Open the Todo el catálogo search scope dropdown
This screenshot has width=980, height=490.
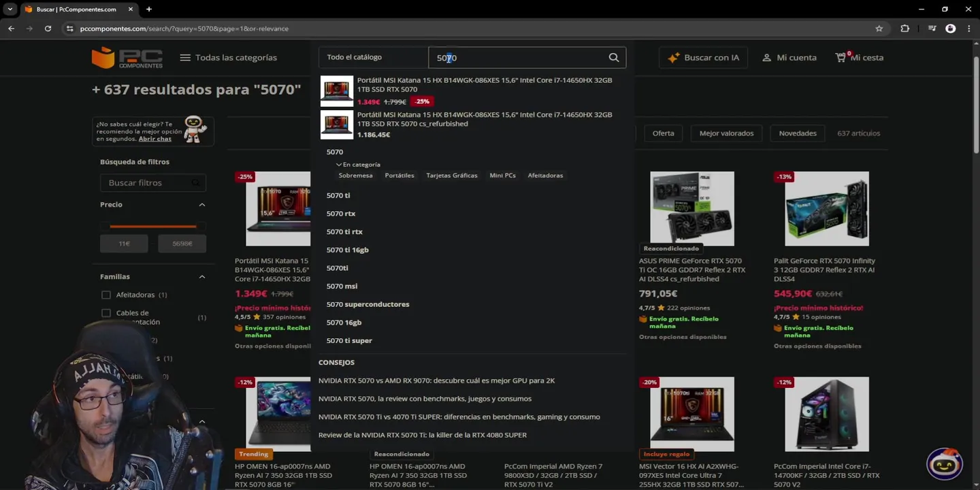coord(373,58)
